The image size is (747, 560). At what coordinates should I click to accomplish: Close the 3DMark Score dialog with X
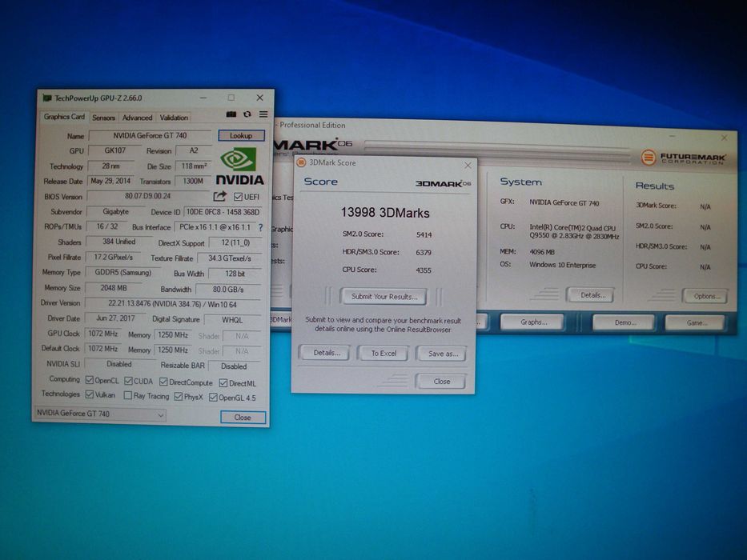[x=468, y=166]
